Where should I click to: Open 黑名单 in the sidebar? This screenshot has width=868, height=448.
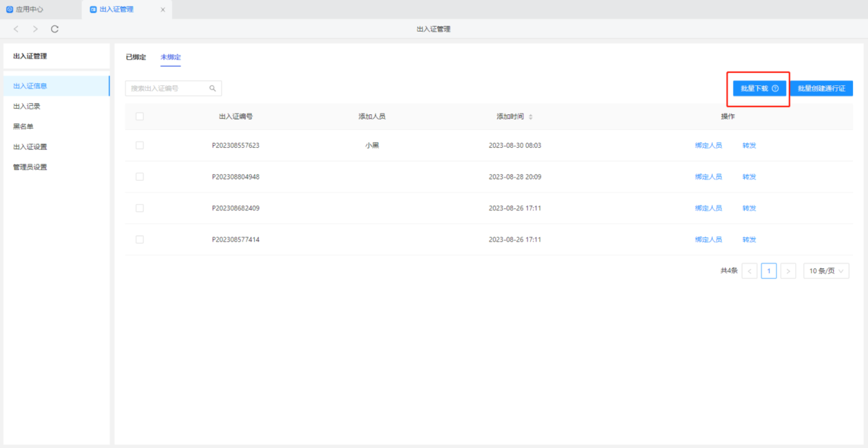click(23, 127)
